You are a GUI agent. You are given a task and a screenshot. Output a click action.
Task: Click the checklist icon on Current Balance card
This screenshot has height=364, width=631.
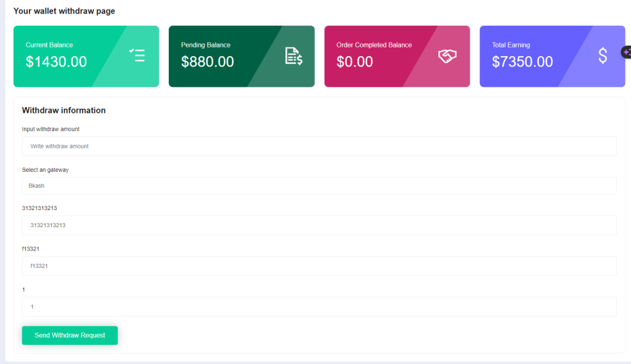coord(137,55)
